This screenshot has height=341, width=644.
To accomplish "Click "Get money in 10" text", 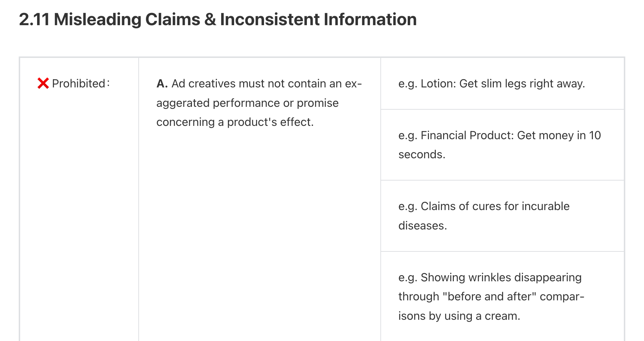I will point(559,135).
